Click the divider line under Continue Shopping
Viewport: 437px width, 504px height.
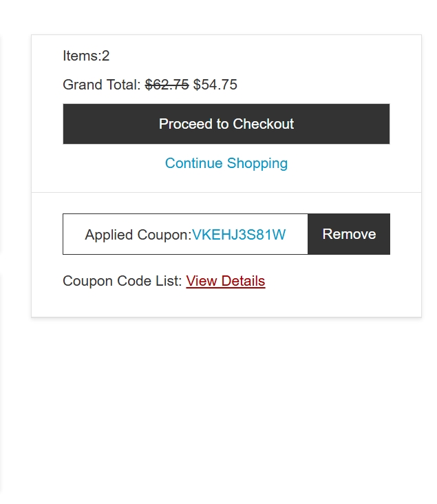(x=226, y=192)
